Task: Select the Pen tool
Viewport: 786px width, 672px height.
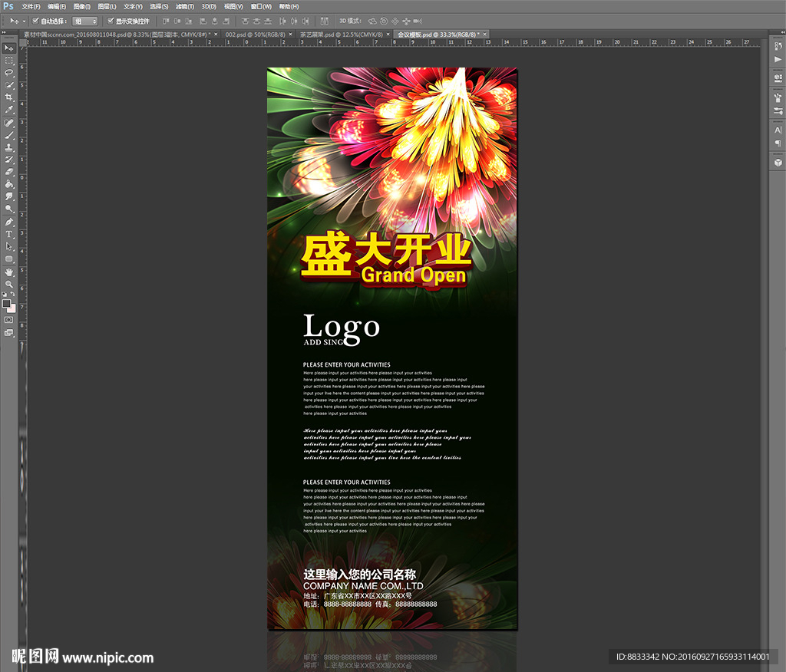Action: click(x=9, y=222)
